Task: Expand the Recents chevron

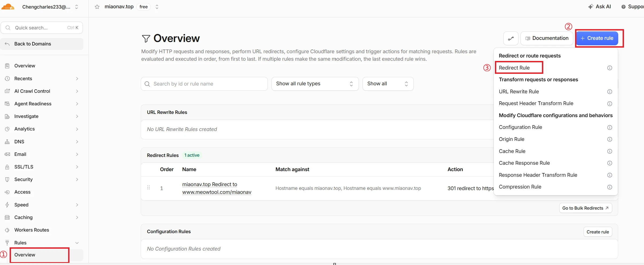Action: (x=77, y=79)
